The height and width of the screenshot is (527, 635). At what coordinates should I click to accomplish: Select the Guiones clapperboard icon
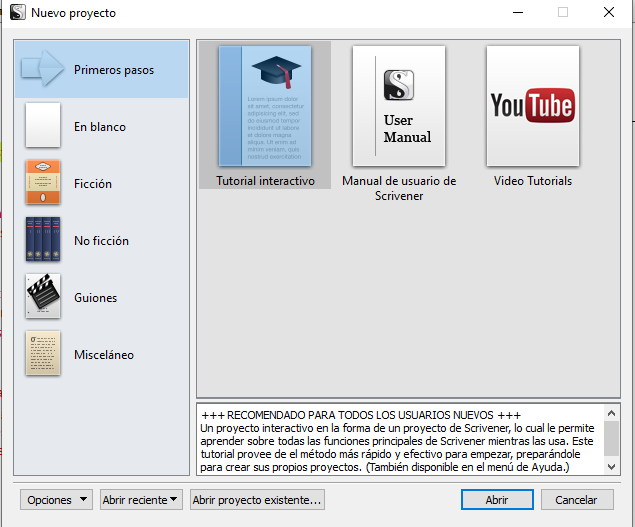point(43,296)
